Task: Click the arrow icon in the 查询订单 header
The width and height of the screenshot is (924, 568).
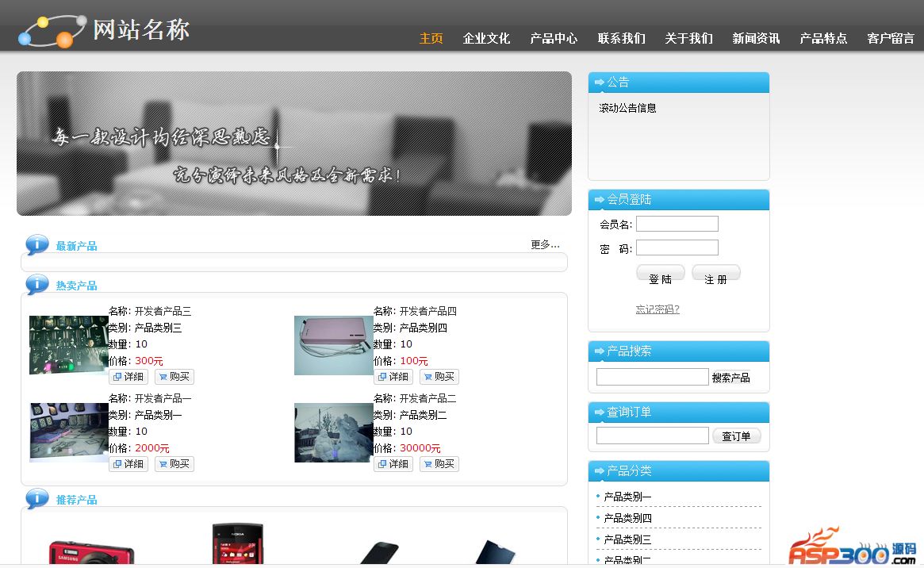Action: pyautogui.click(x=600, y=413)
